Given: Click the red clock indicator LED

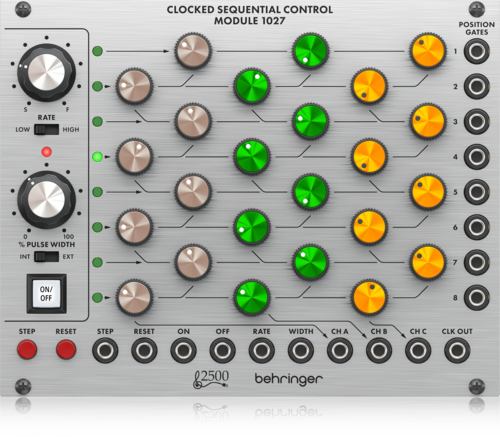Looking at the screenshot, I should click(46, 152).
